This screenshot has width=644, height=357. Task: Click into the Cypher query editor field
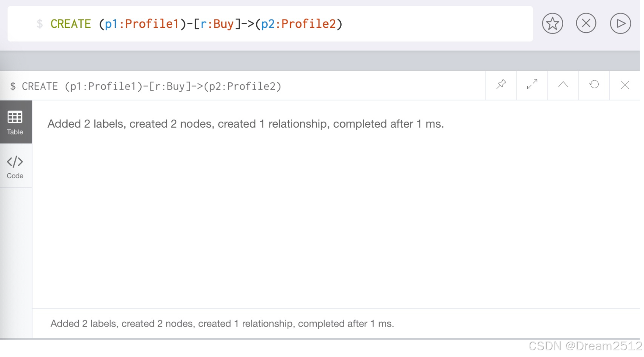click(x=270, y=24)
